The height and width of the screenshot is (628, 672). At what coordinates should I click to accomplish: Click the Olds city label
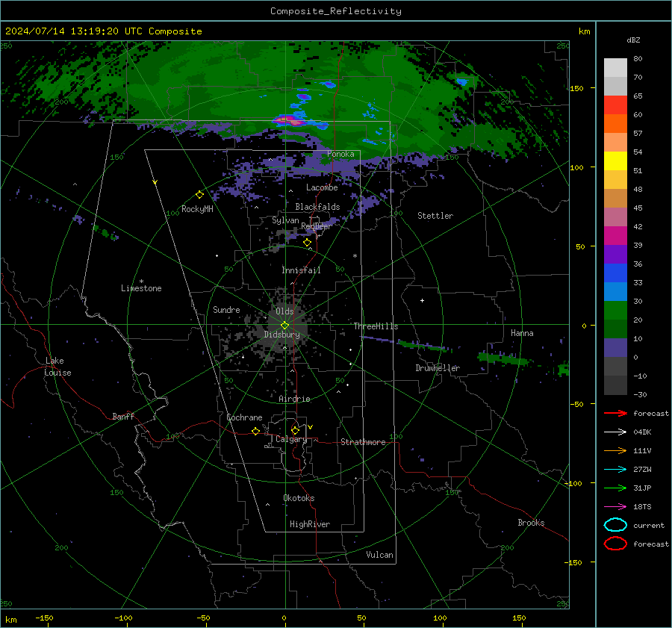tap(284, 311)
